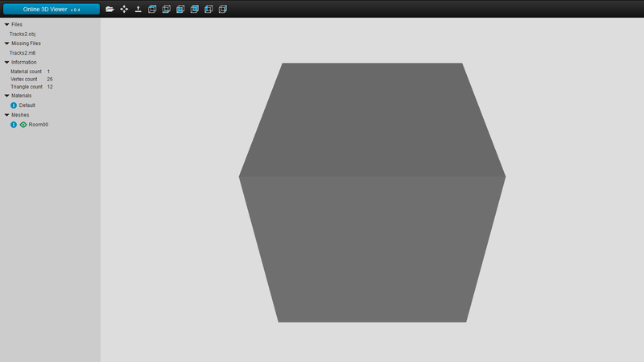Screen dimensions: 644x362
Task: Show info for the Room00 mesh
Action: (14, 125)
